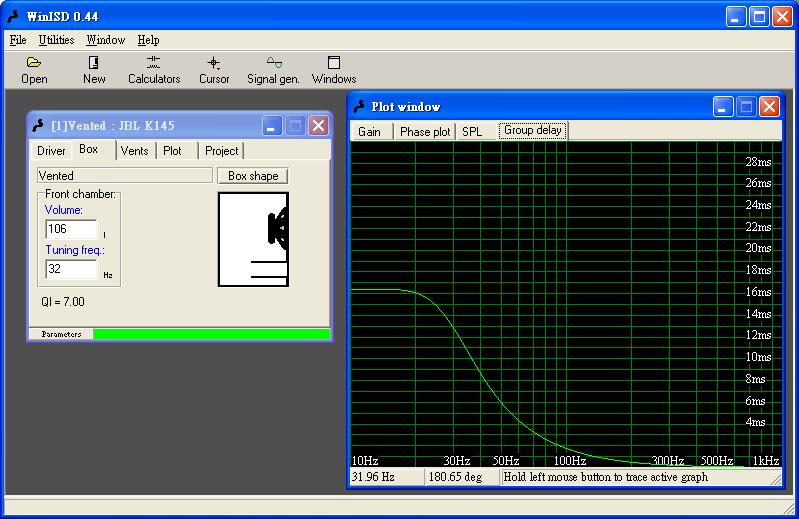The image size is (799, 519).
Task: Click WinISD app icon in title bar
Action: point(13,17)
